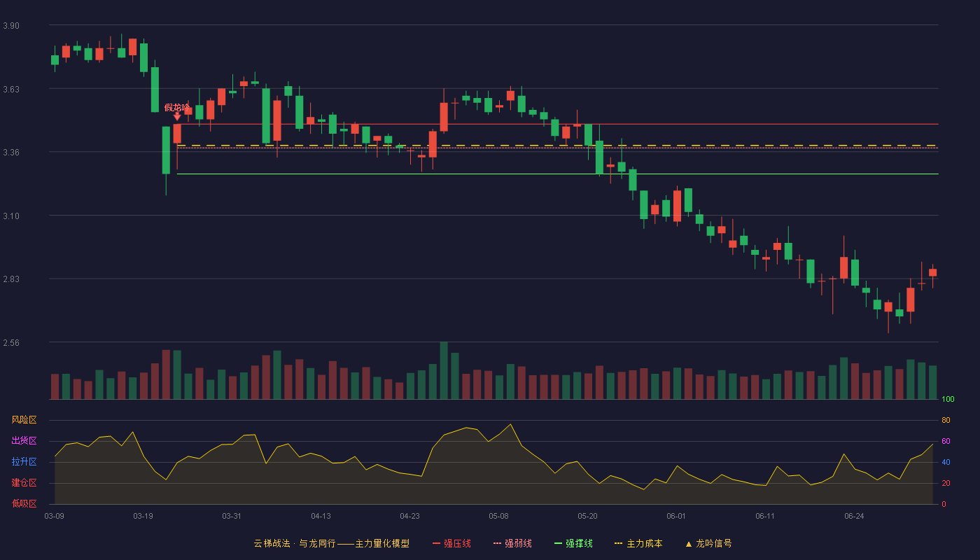Click the 2.83 price axis label

point(11,279)
